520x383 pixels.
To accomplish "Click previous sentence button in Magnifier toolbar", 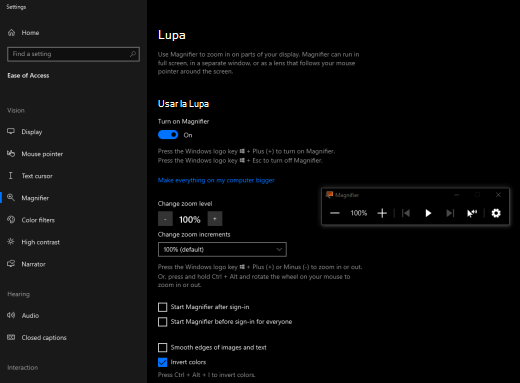I will click(x=406, y=213).
